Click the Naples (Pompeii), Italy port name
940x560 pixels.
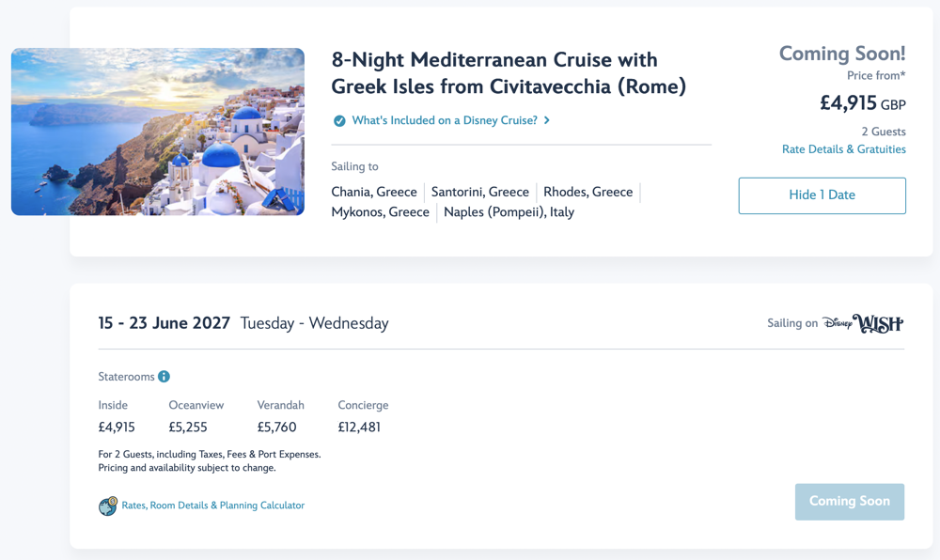(x=509, y=212)
